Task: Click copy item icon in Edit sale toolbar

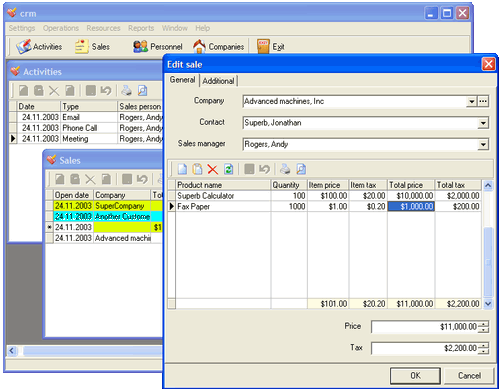Action: pyautogui.click(x=197, y=169)
